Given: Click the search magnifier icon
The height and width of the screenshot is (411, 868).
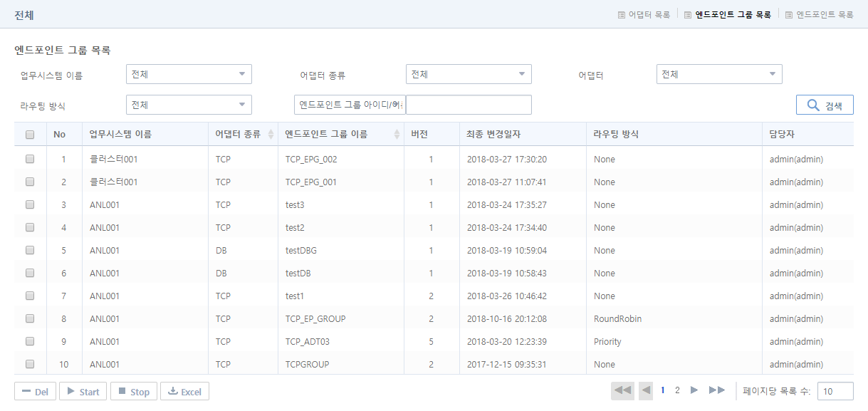Looking at the screenshot, I should [x=813, y=104].
